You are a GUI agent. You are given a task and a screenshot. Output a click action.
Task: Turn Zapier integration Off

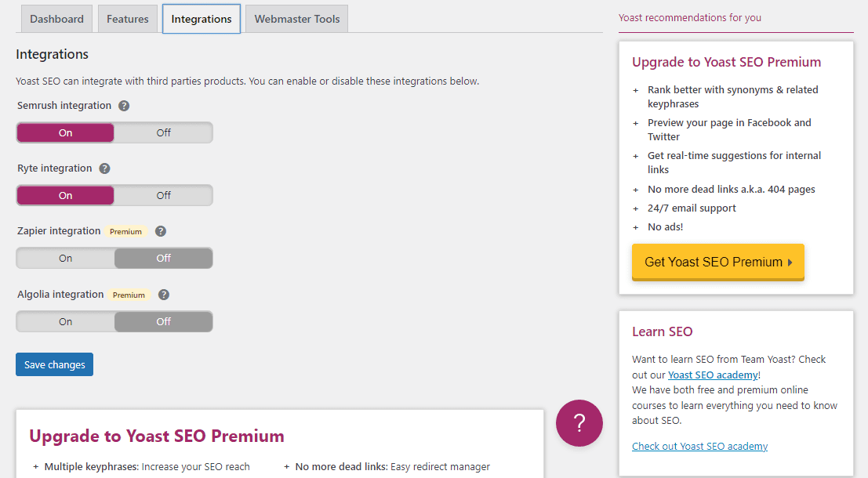(163, 259)
